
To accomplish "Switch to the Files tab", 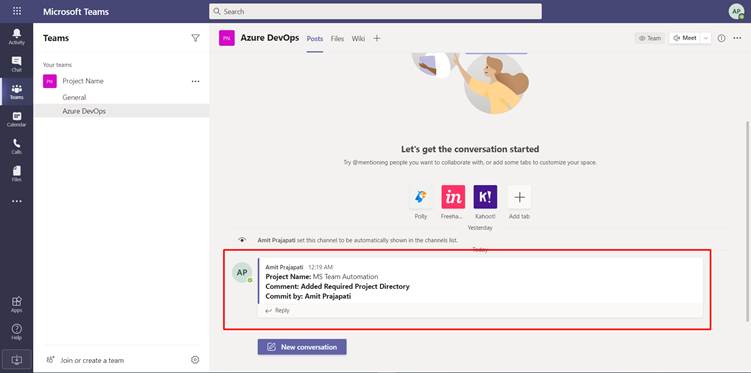I will click(x=337, y=39).
